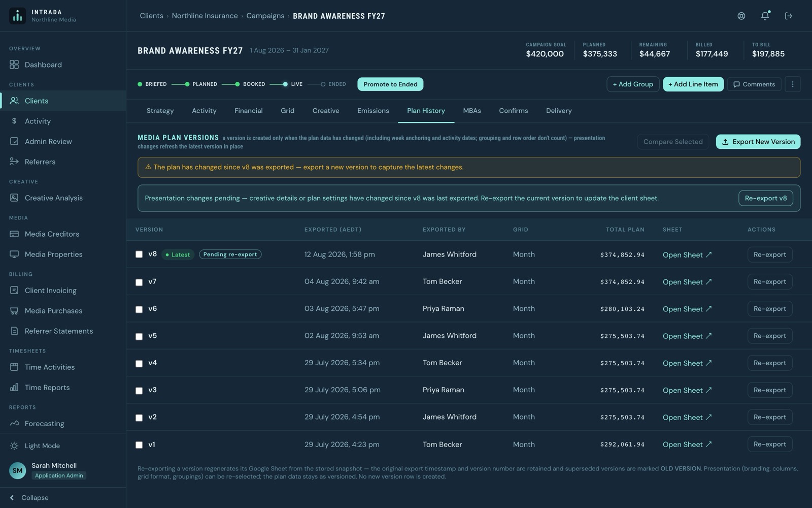Viewport: 812px width, 508px height.
Task: Click the Media Properties monitor icon
Action: (x=14, y=254)
